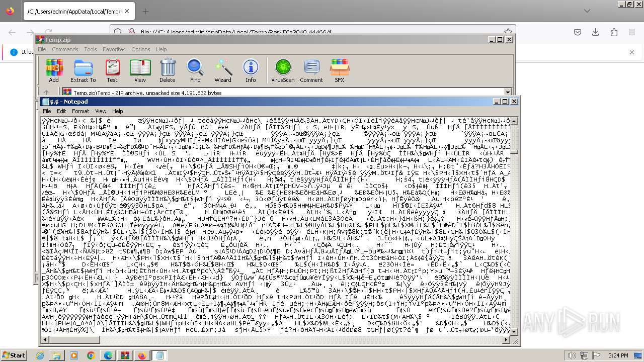Open WinRAR File menu

tap(42, 49)
